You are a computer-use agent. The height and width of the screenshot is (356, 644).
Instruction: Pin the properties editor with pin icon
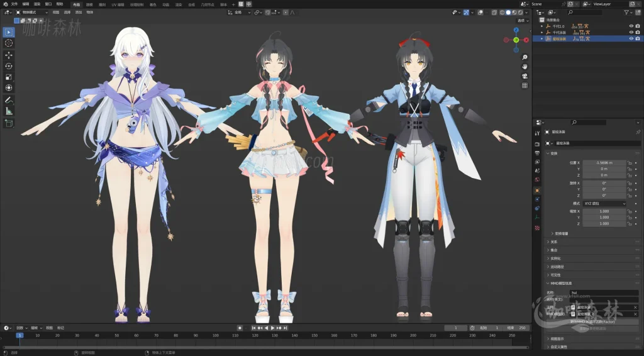(x=638, y=132)
